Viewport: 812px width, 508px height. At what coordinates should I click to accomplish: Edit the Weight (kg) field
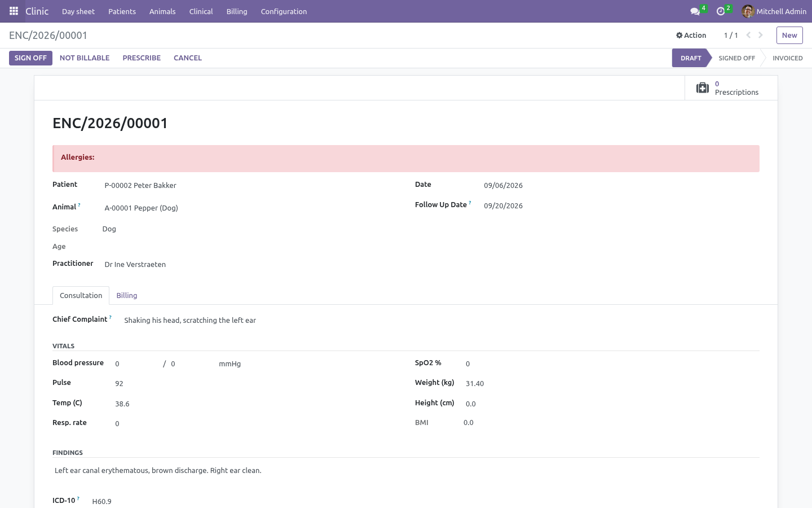pos(612,383)
